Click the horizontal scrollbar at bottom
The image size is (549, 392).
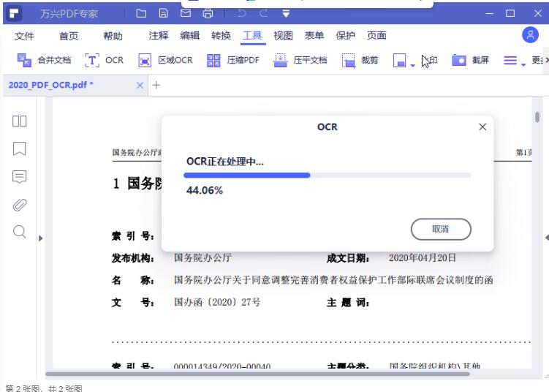(x=258, y=374)
